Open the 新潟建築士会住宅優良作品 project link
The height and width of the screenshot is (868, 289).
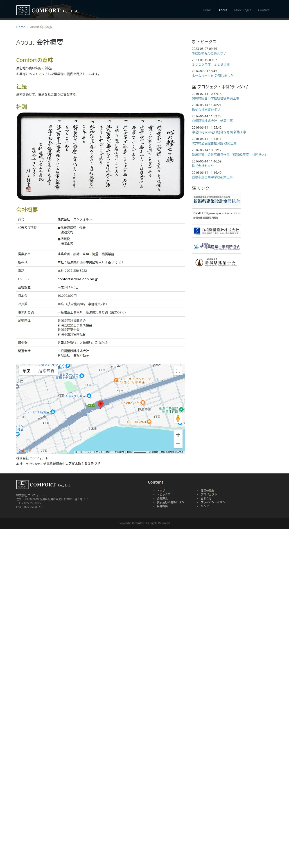(229, 155)
